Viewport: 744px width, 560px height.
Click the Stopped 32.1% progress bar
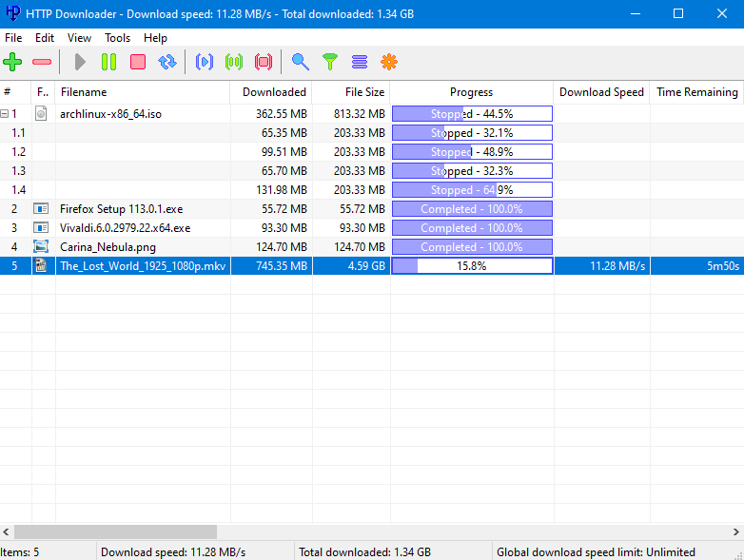pyautogui.click(x=472, y=133)
